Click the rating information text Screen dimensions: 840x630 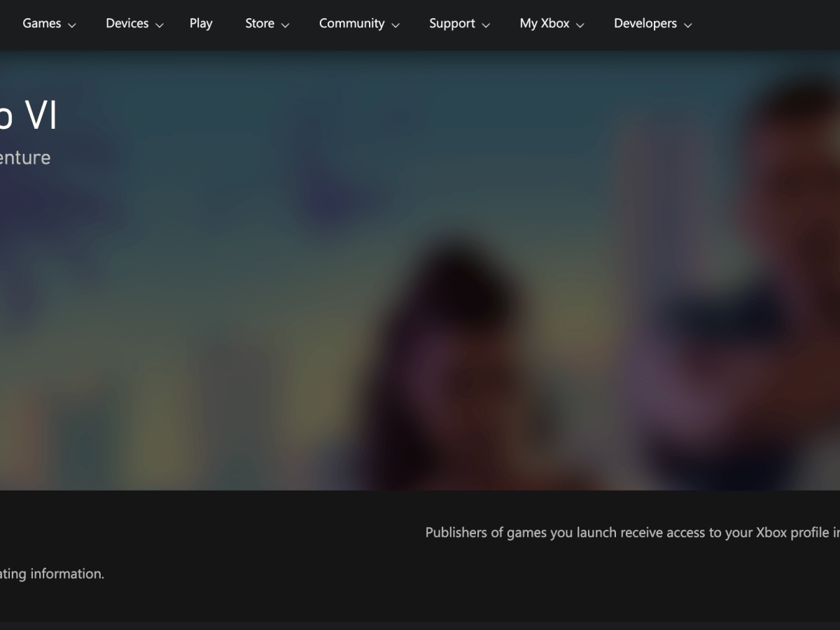[x=52, y=573]
